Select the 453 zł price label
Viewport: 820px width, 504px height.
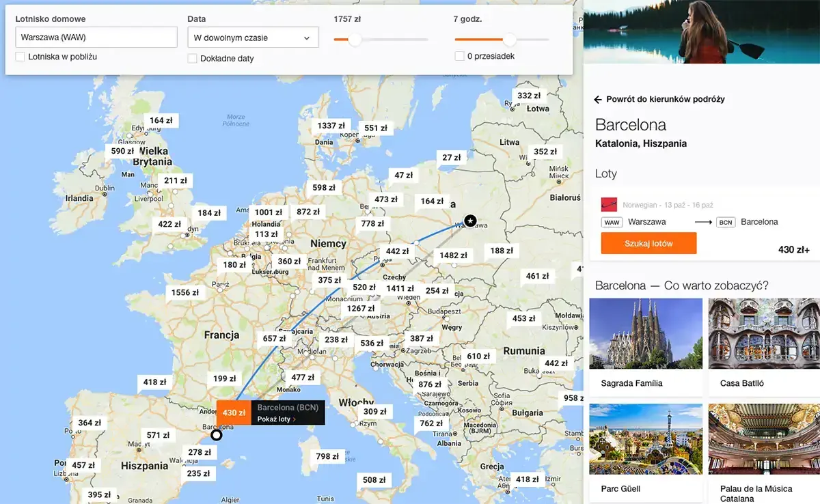pyautogui.click(x=524, y=319)
